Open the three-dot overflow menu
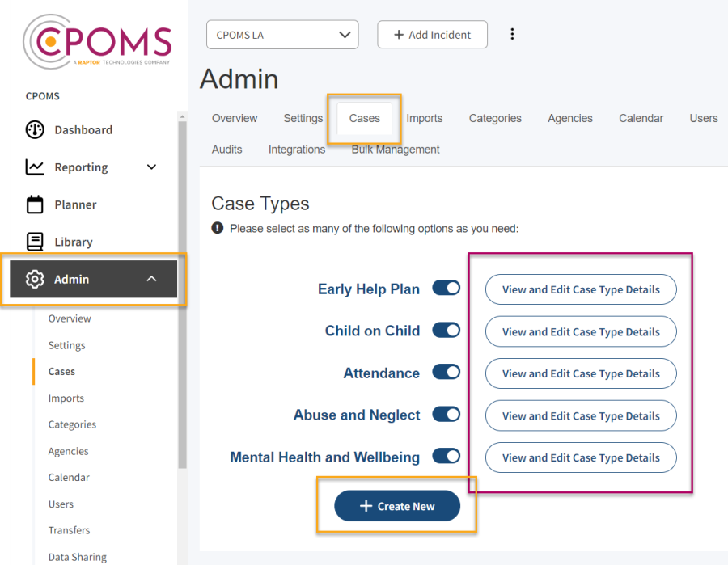This screenshot has width=728, height=565. [x=513, y=34]
